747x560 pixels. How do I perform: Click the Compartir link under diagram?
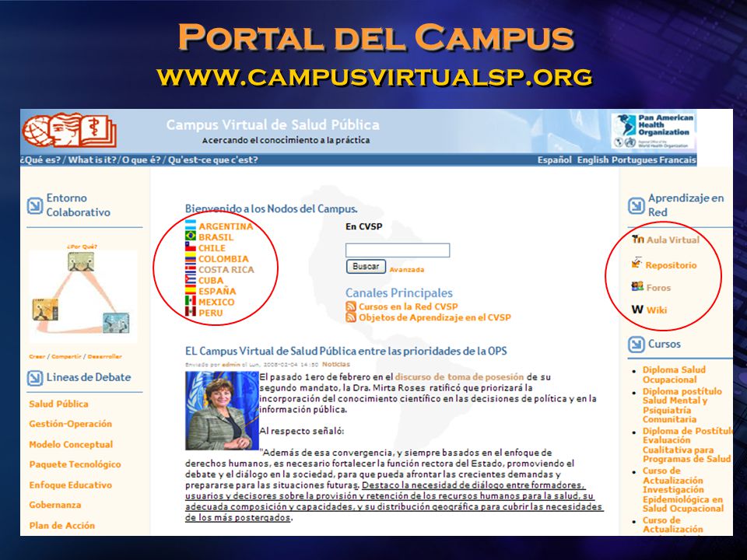[66, 356]
